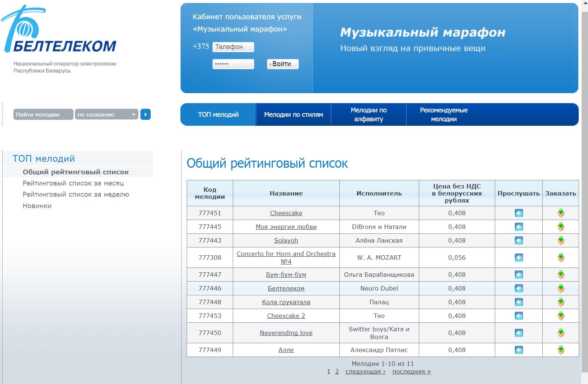588x384 pixels.
Task: Click performer name Ольга Барабанщикова
Action: coord(379,275)
